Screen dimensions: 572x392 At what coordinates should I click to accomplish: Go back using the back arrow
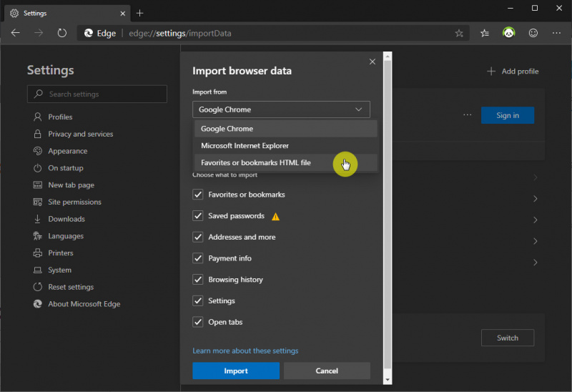pyautogui.click(x=15, y=33)
